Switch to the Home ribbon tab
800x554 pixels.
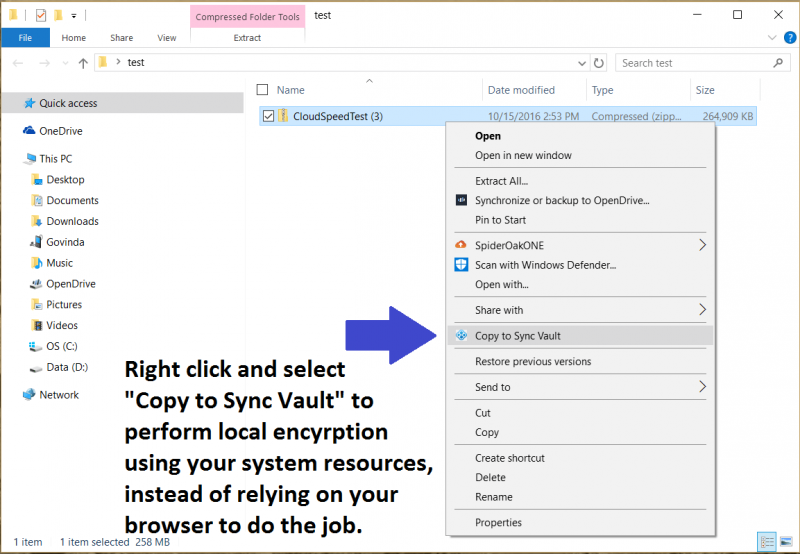tap(73, 38)
